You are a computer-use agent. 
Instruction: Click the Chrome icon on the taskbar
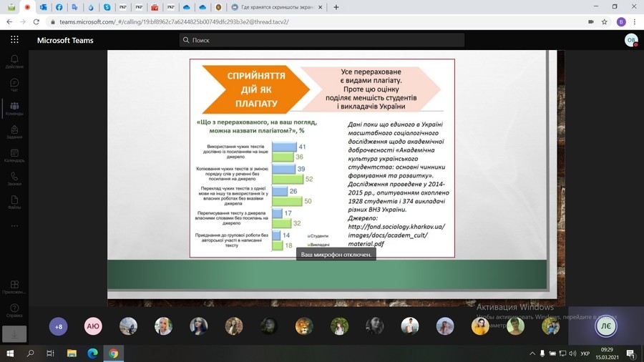[113, 353]
